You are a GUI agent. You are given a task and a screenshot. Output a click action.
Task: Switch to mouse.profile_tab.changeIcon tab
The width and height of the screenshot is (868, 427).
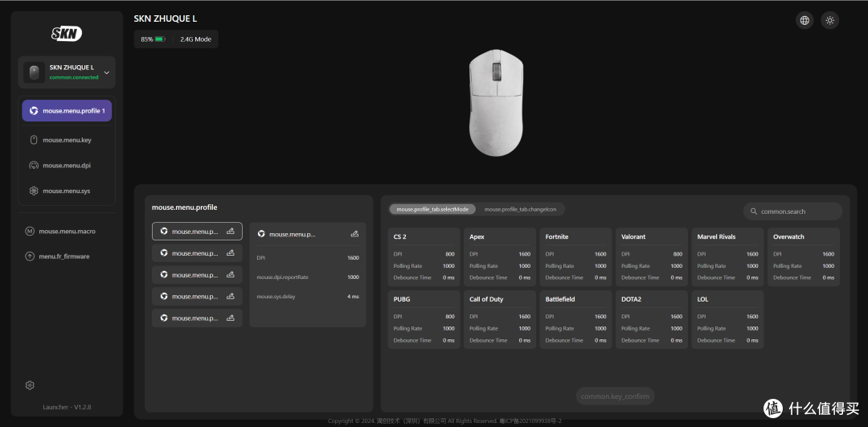tap(520, 209)
